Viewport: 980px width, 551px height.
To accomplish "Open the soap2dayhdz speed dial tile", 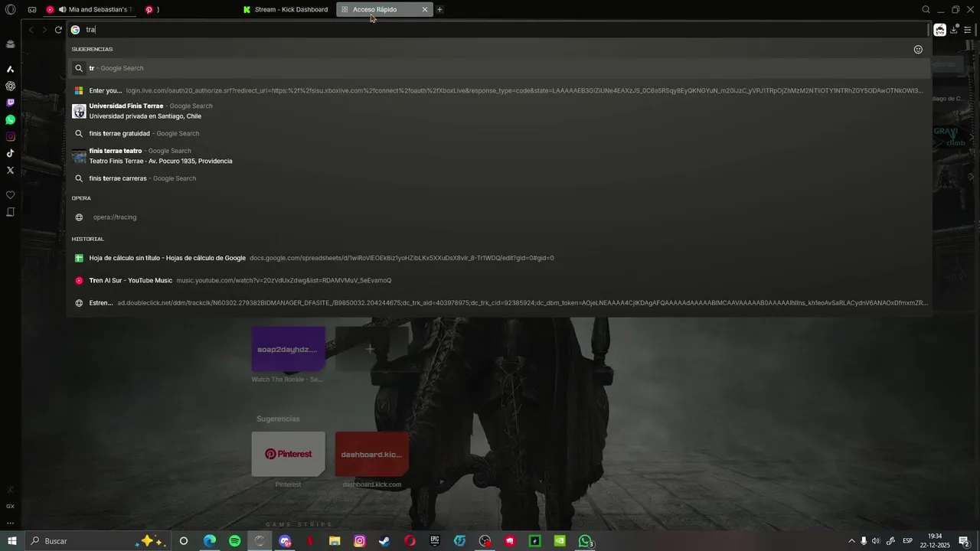I will 288,349.
